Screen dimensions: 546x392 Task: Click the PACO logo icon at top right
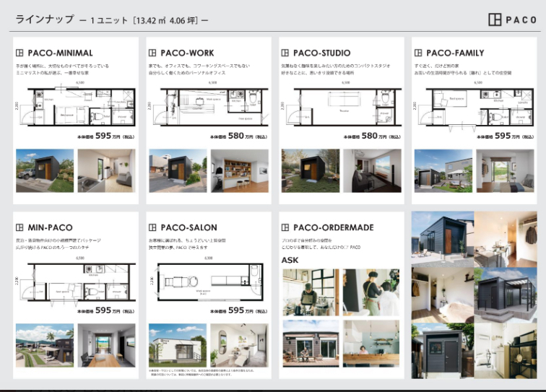[495, 19]
